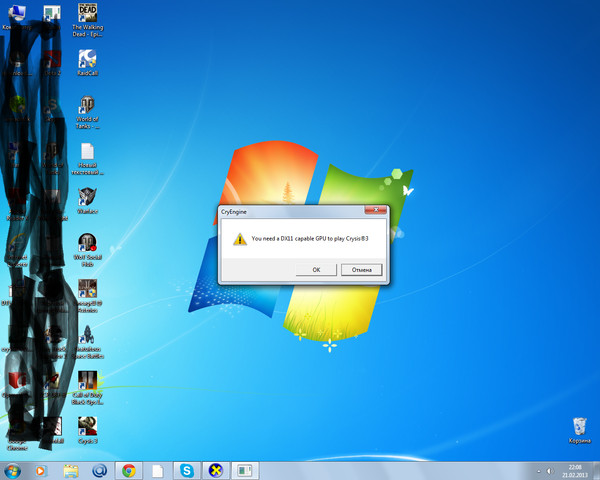600x480 pixels.
Task: Open the yellow X taskbar application
Action: [x=216, y=471]
